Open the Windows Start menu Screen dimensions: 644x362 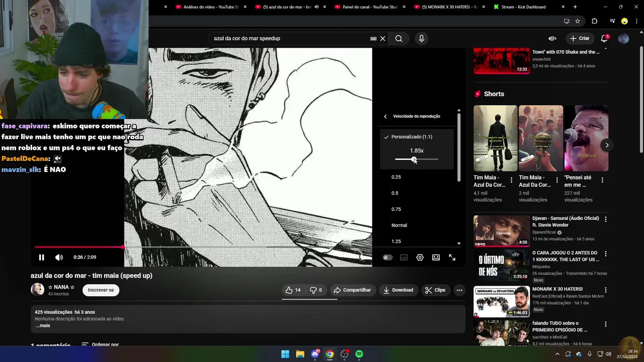(x=285, y=354)
